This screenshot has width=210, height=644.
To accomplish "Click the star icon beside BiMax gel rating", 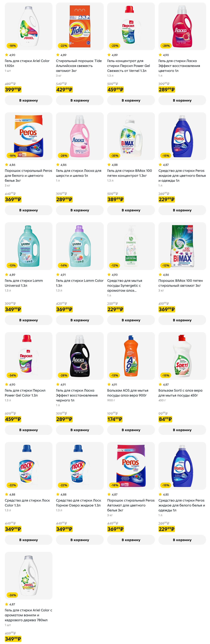I will tap(109, 165).
